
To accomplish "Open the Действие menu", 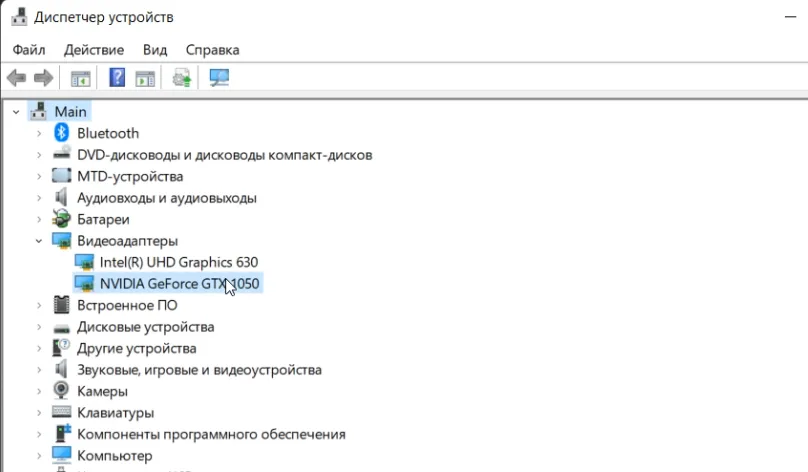I will pyautogui.click(x=94, y=50).
